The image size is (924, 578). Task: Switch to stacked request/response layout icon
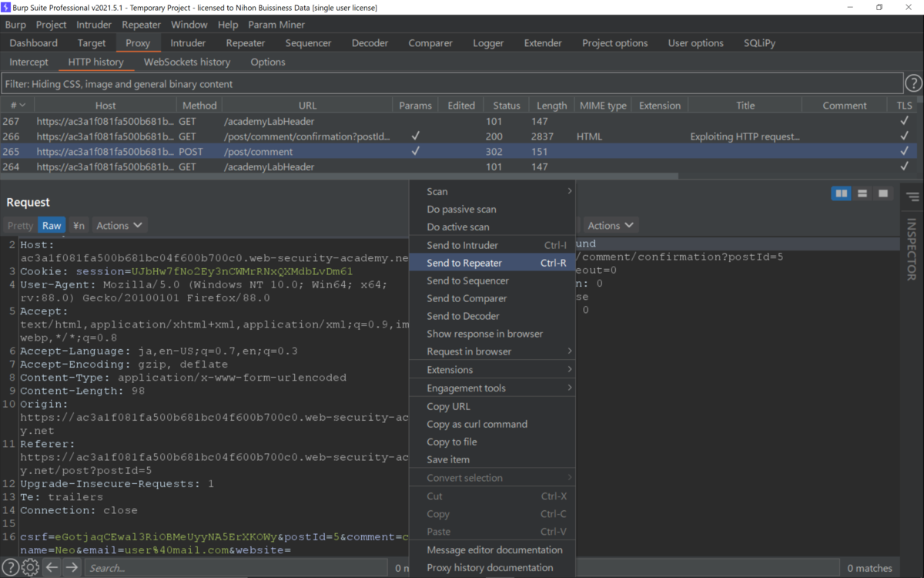click(x=862, y=193)
